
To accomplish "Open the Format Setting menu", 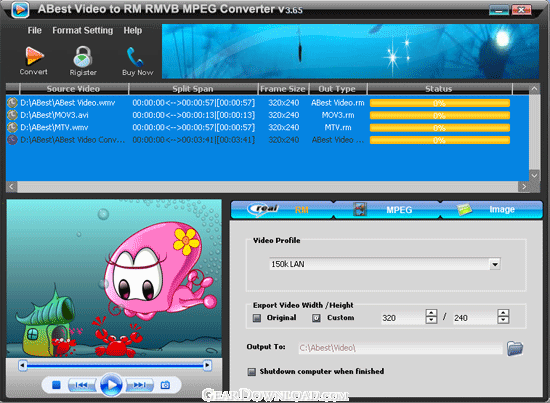I will coord(83,31).
